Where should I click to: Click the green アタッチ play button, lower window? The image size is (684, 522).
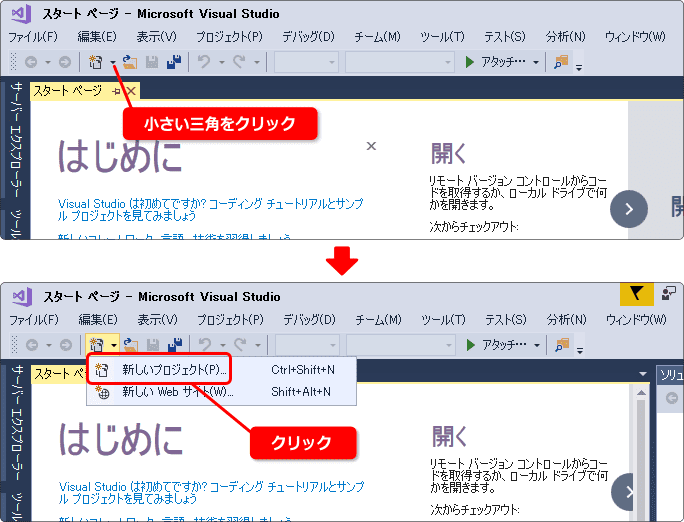point(470,345)
